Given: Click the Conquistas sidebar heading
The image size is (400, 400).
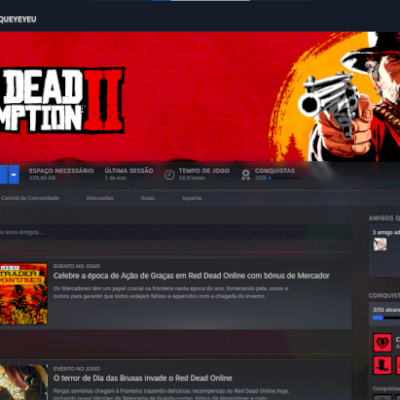Looking at the screenshot, I should point(384,295).
